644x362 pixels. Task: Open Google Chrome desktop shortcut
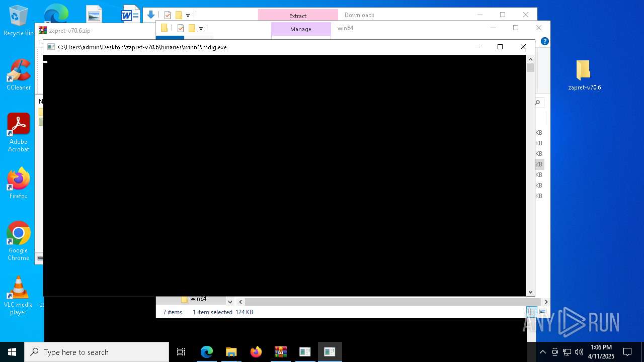(18, 241)
